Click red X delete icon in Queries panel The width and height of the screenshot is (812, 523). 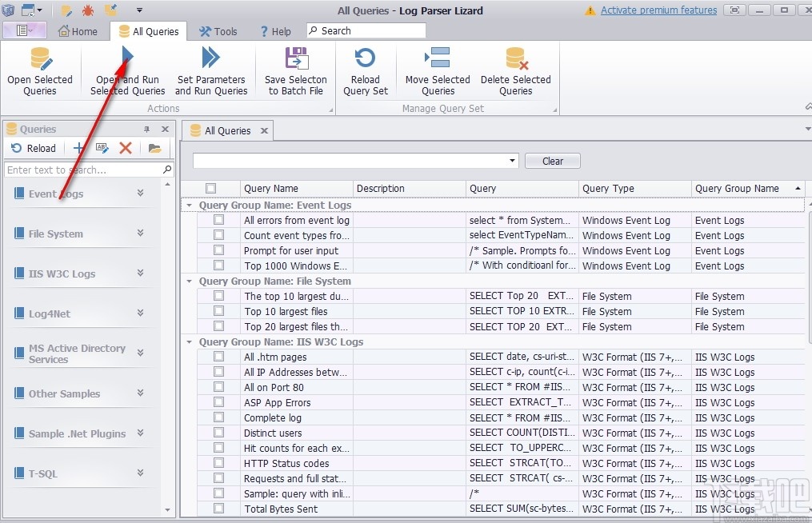click(126, 148)
